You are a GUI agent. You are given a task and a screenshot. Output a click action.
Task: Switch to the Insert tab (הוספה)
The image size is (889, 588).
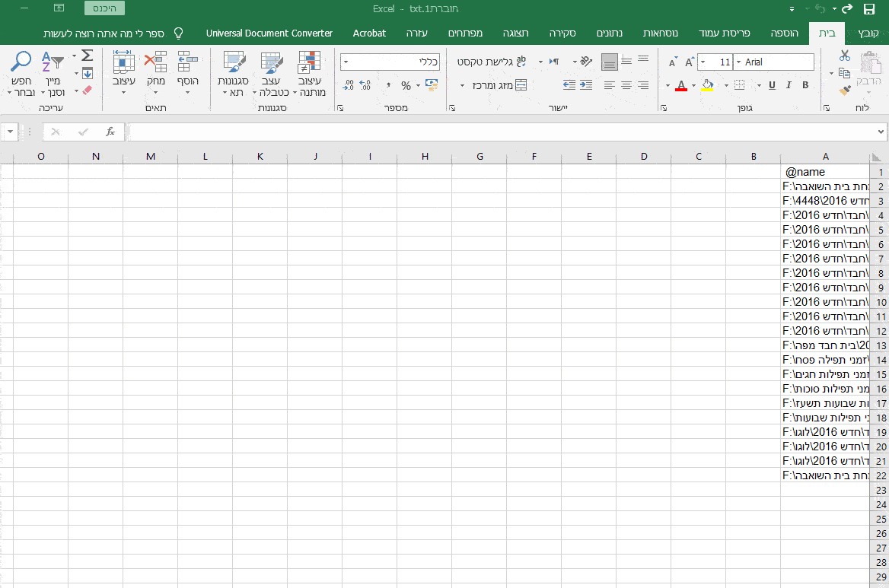point(784,33)
